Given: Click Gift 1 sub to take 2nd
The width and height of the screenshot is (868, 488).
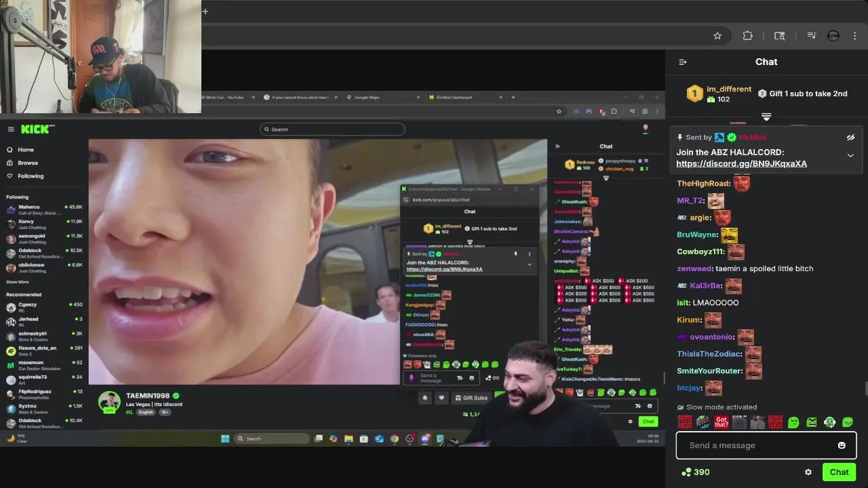Looking at the screenshot, I should [803, 94].
